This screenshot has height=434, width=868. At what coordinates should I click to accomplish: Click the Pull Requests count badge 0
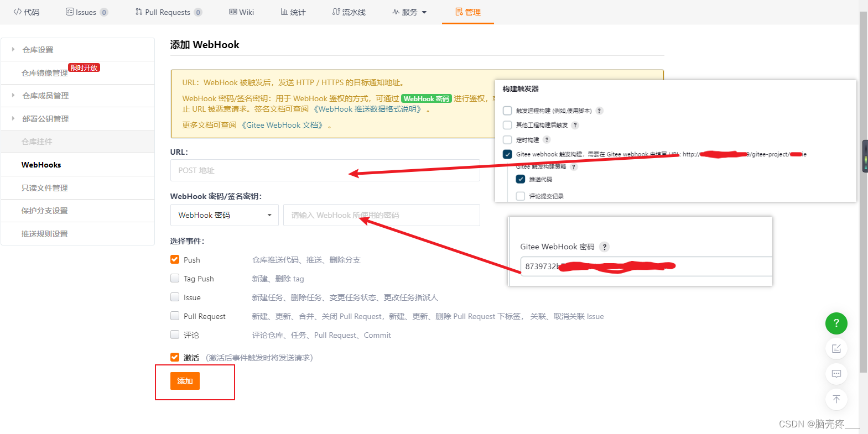coord(198,12)
